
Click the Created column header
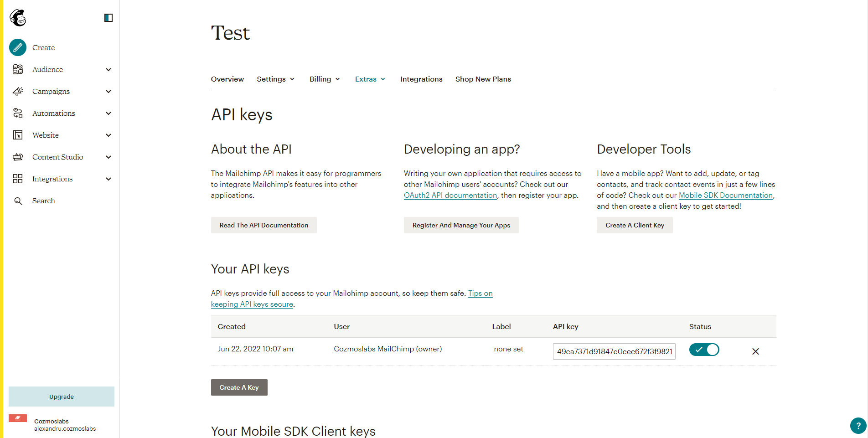coord(232,327)
